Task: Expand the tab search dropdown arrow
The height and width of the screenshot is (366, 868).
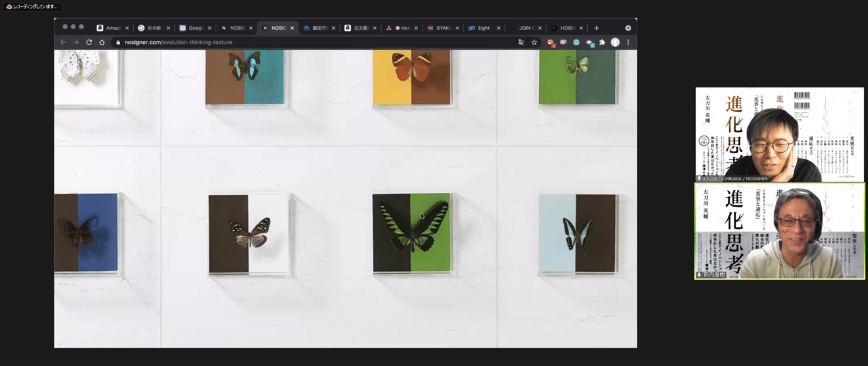Action: click(628, 28)
